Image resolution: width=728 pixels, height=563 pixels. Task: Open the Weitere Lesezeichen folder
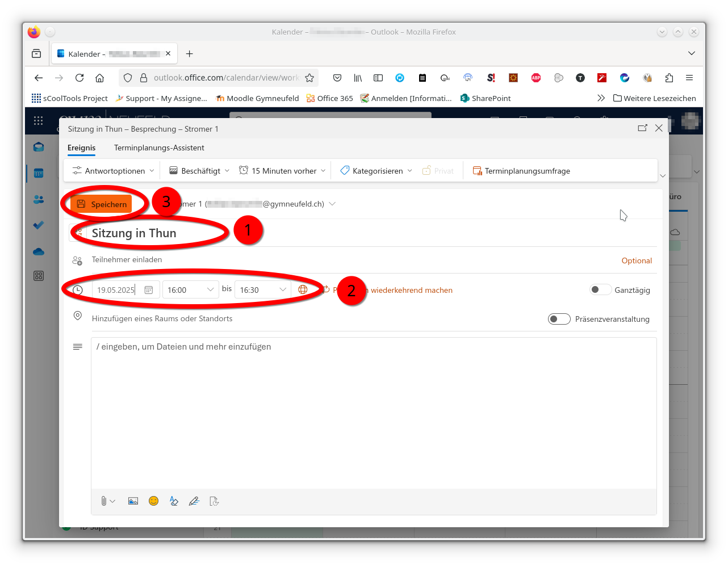pyautogui.click(x=654, y=98)
